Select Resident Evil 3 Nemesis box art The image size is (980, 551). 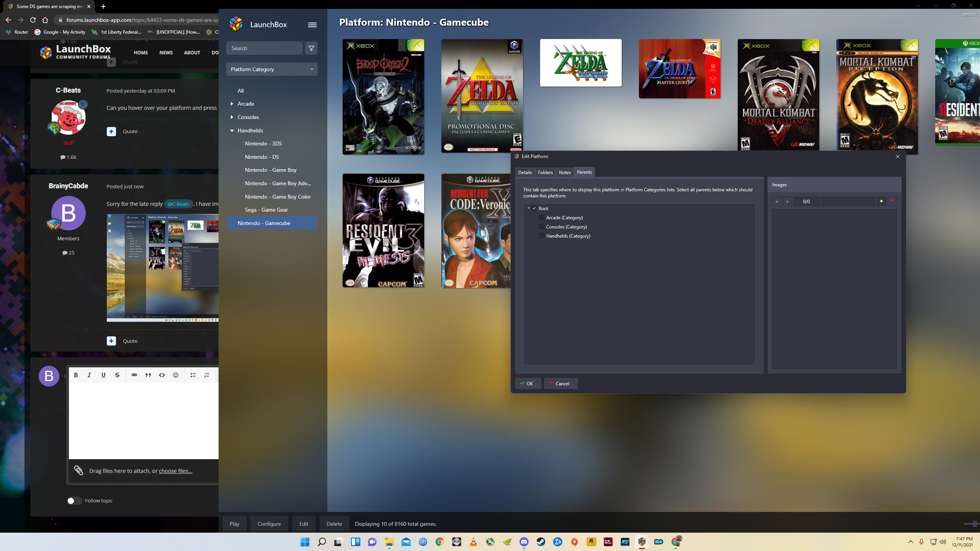[x=383, y=231]
